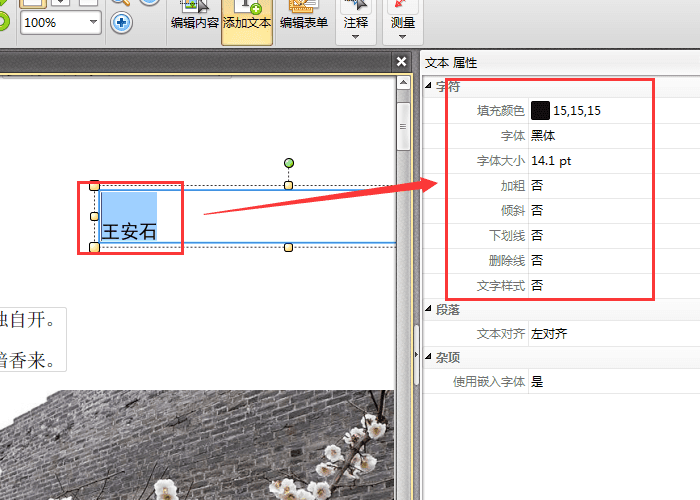Click the 编辑内容 (Edit Content) tool
Image resolution: width=700 pixels, height=500 pixels.
[x=194, y=16]
